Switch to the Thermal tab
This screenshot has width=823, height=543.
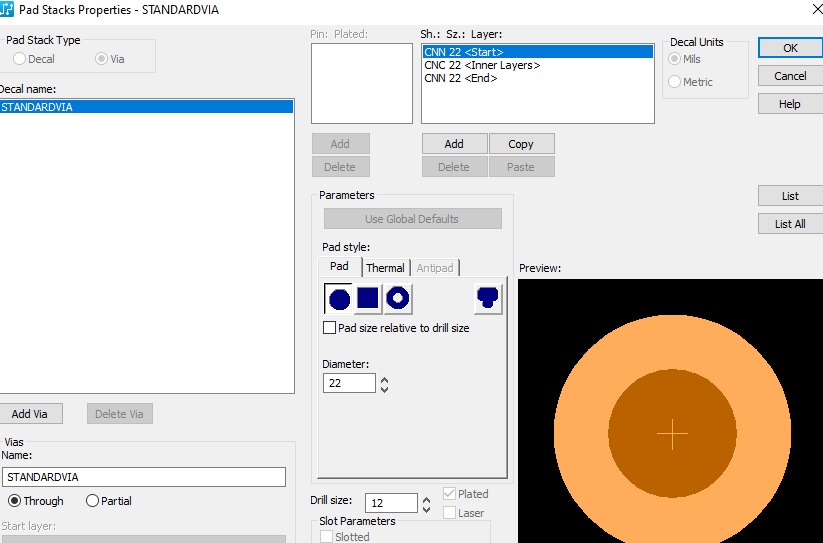tap(385, 268)
